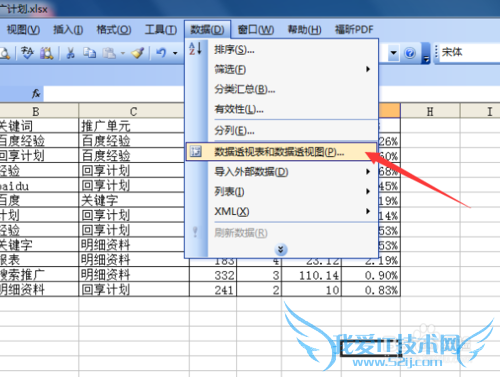Viewport: 500px width, 377px height.
Task: Open the 插入(I) menu
Action: [68, 30]
